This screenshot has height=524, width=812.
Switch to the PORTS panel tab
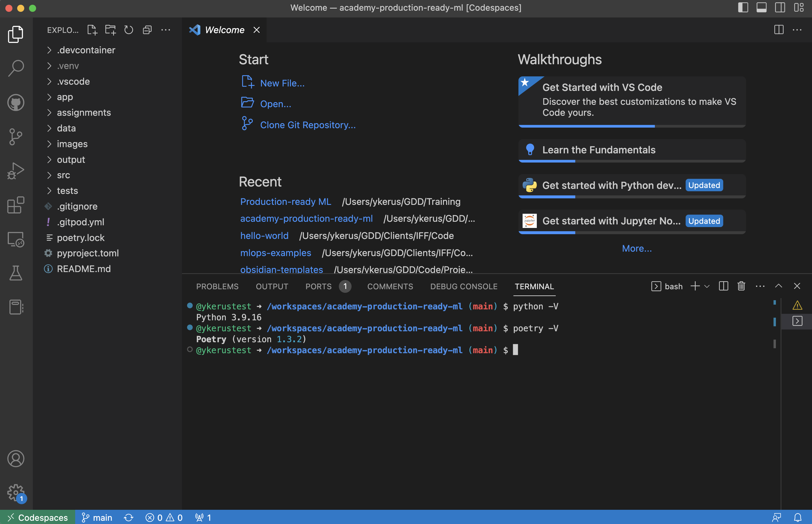point(318,287)
